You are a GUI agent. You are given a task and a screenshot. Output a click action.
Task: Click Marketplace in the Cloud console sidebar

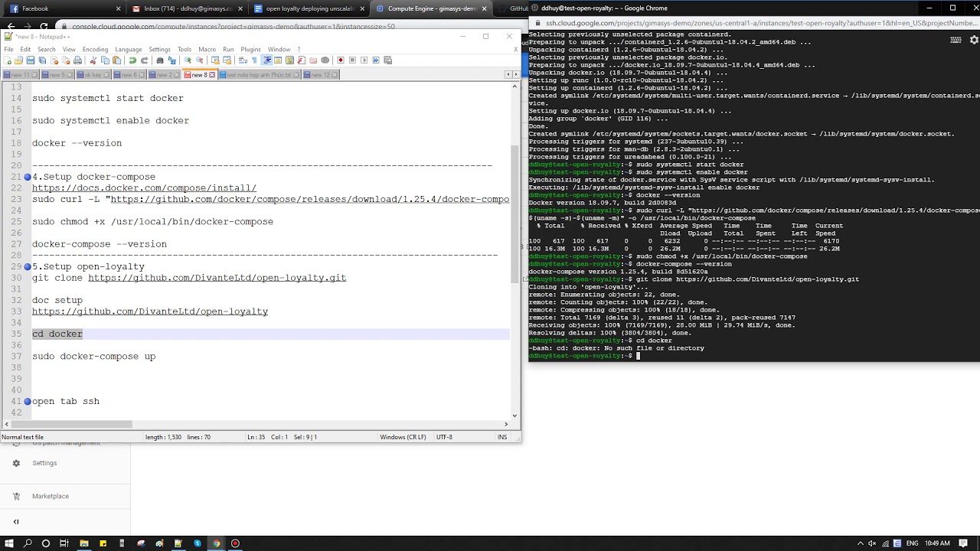[x=51, y=496]
